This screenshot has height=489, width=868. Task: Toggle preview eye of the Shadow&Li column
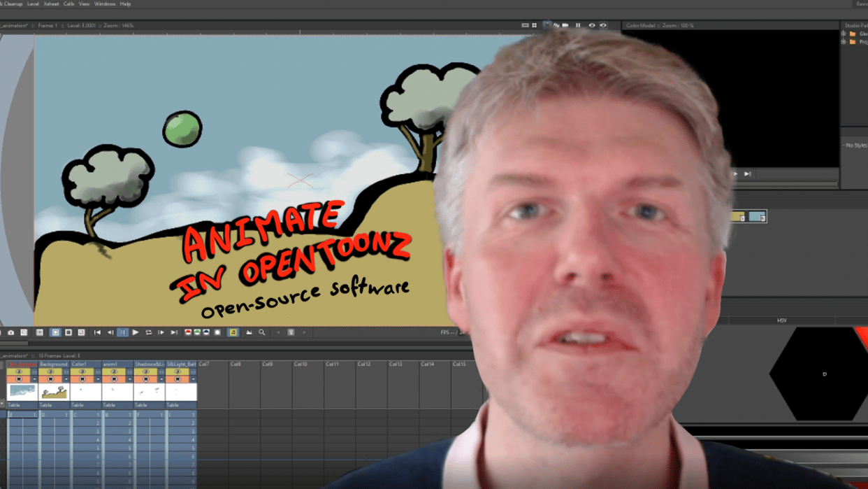coord(145,371)
